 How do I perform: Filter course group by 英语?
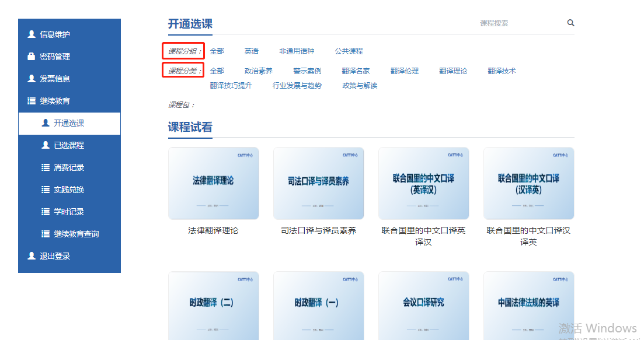pyautogui.click(x=252, y=51)
